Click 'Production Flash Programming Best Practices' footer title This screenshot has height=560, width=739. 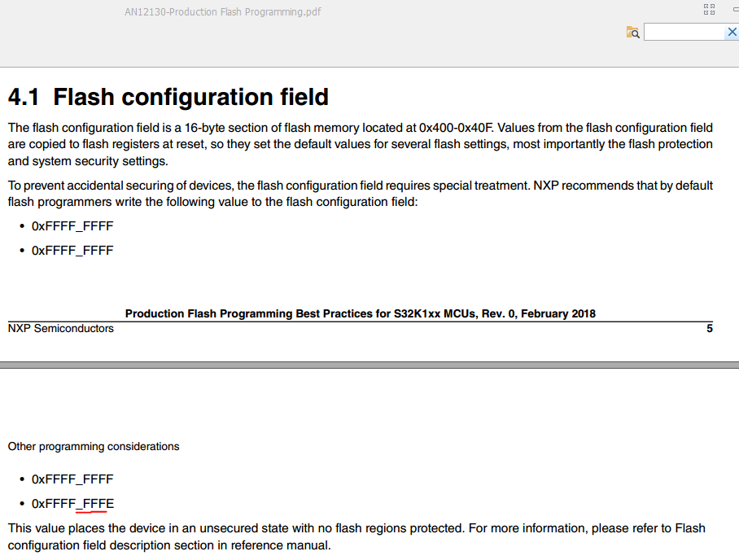(360, 313)
